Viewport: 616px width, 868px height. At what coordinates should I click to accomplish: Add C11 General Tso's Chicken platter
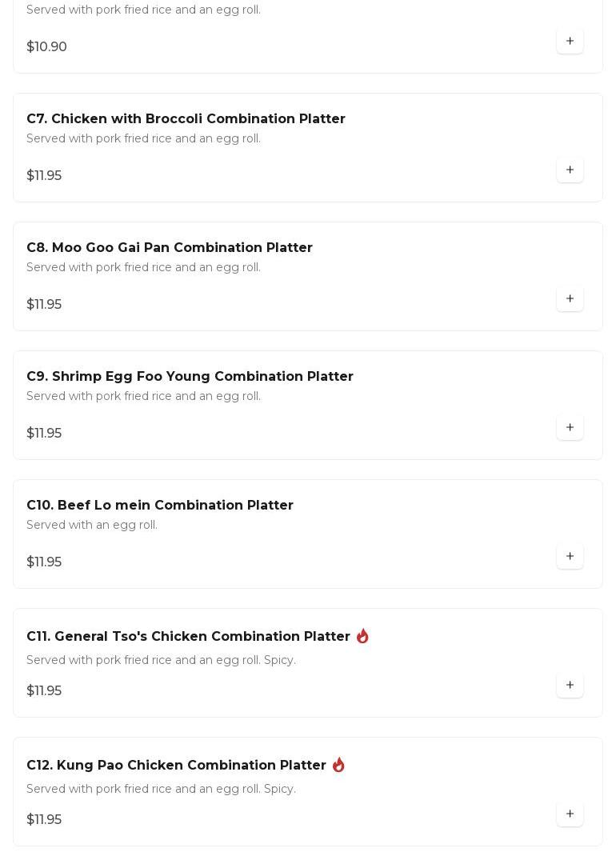570,685
